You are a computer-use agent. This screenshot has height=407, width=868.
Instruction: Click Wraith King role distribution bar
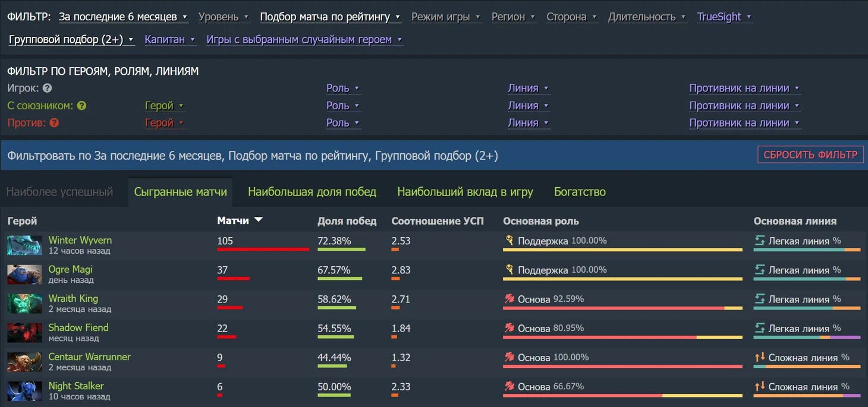point(622,308)
